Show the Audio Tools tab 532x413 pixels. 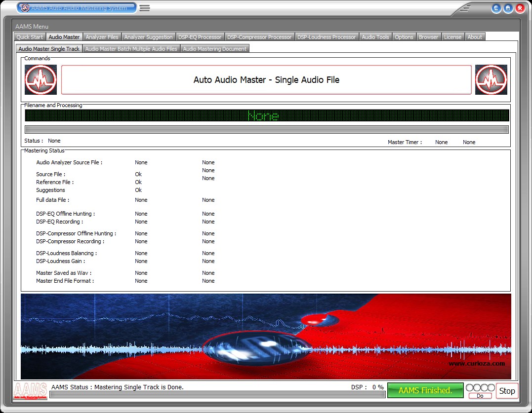375,37
